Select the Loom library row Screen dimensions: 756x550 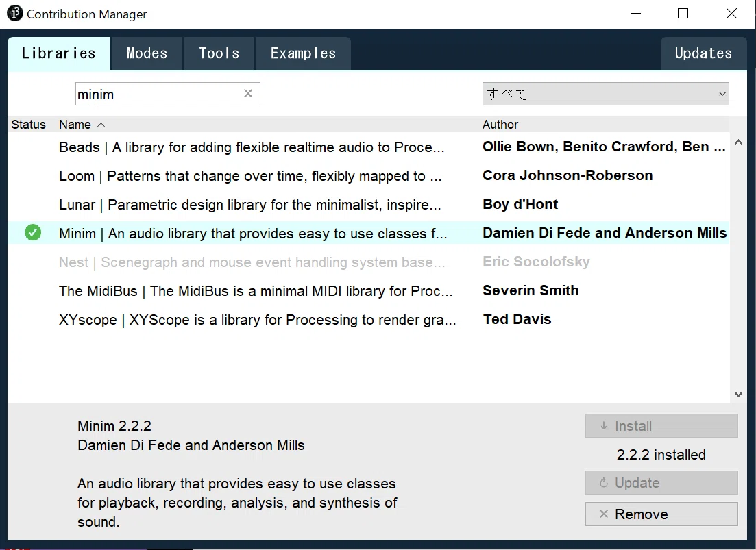click(368, 176)
